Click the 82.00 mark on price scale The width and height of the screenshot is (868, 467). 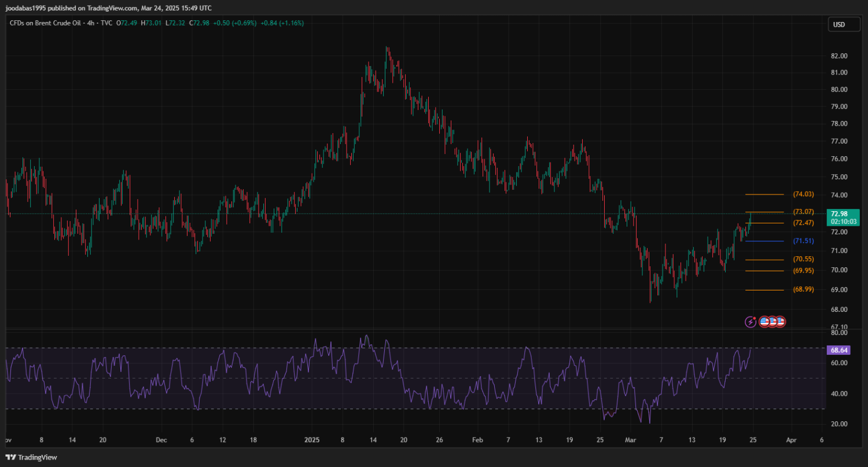click(x=838, y=56)
